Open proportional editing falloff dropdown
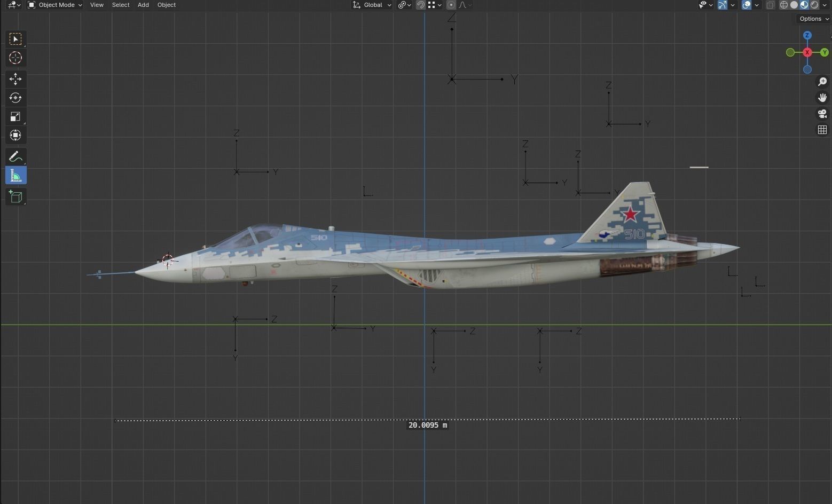This screenshot has height=504, width=832. 465,5
